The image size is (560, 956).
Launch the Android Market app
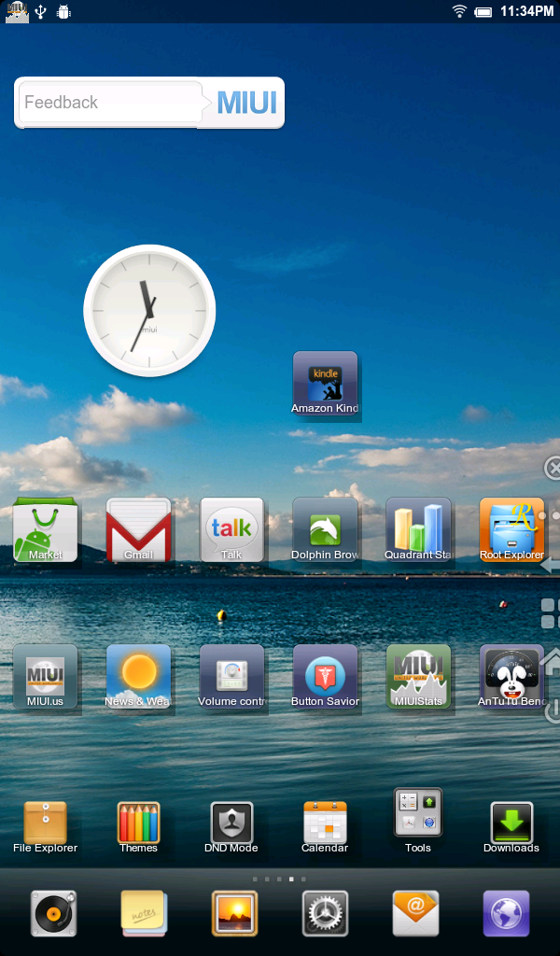click(46, 530)
